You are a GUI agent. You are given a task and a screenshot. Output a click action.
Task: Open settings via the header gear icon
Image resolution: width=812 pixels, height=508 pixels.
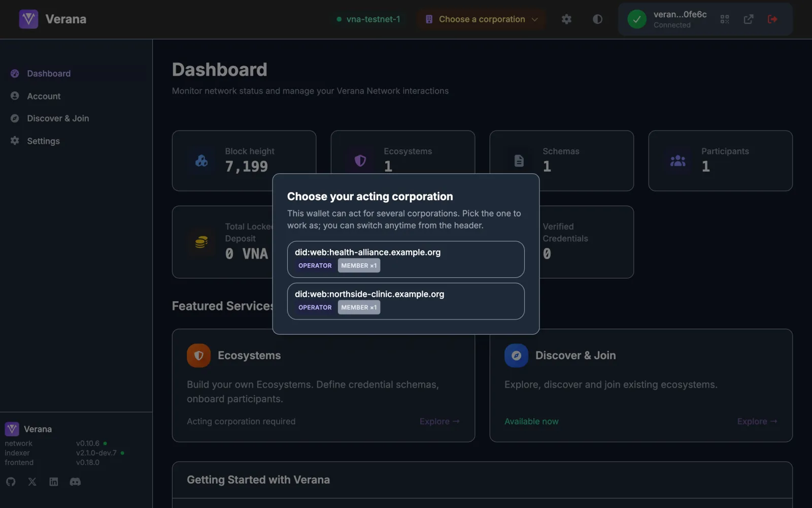566,19
